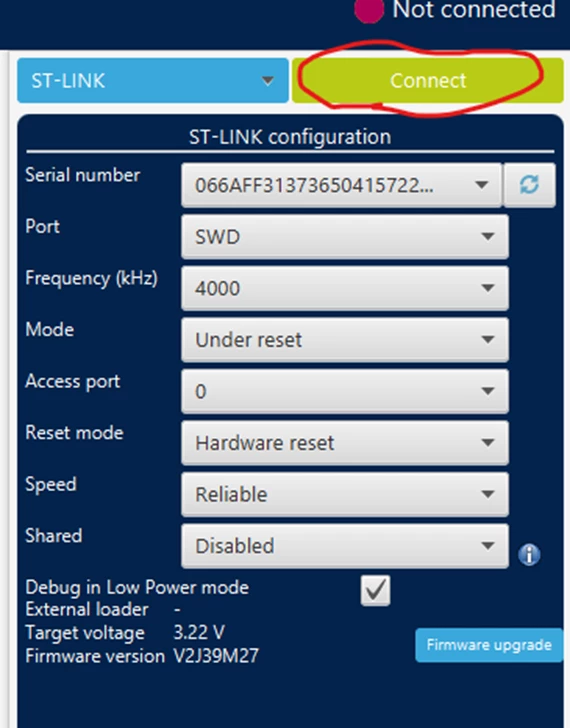The image size is (570, 728).
Task: Click the Debug in Low Power mode label
Action: pos(137,587)
